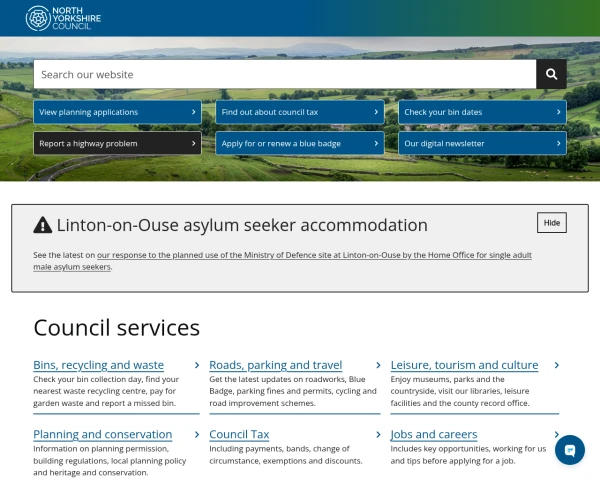Click chevron beside Roads, parking and travel
The width and height of the screenshot is (600, 480).
point(378,365)
